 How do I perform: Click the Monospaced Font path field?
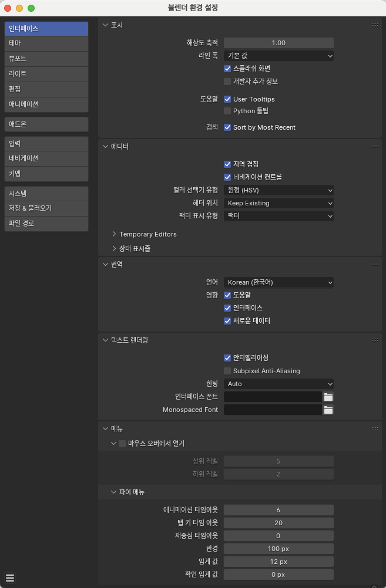click(x=273, y=410)
